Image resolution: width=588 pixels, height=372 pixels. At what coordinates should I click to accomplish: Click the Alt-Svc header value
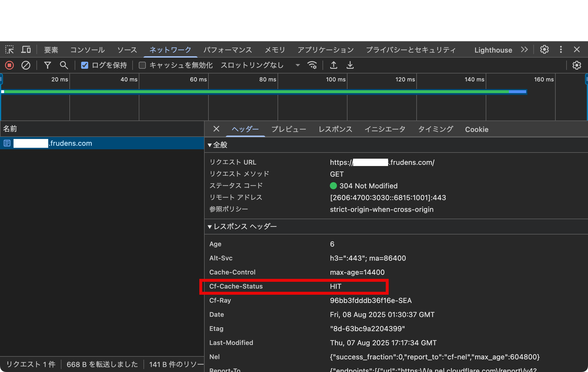click(368, 258)
